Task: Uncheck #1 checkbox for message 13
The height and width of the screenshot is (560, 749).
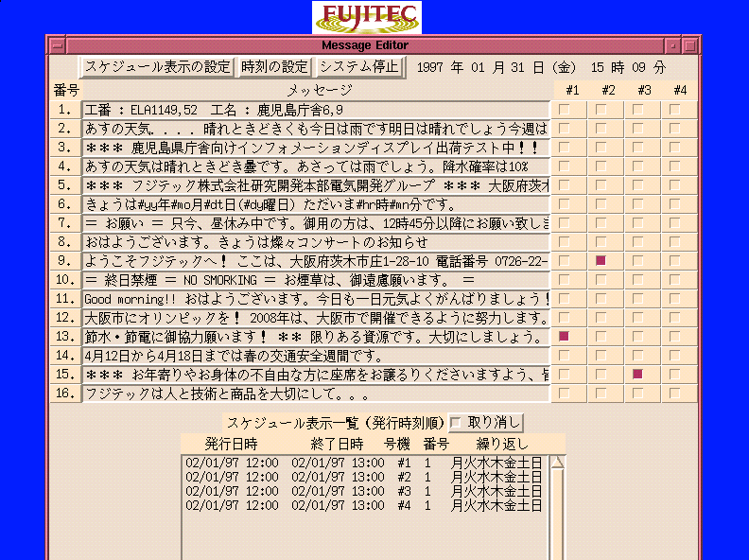Action: tap(565, 336)
